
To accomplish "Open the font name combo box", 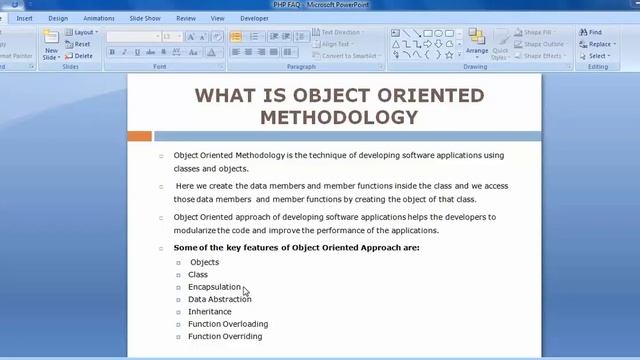I will [133, 37].
